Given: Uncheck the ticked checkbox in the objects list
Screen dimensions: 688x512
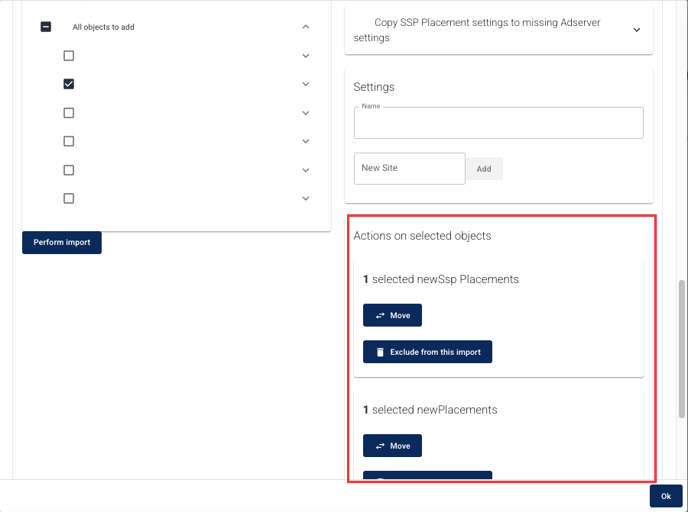Looking at the screenshot, I should (69, 84).
